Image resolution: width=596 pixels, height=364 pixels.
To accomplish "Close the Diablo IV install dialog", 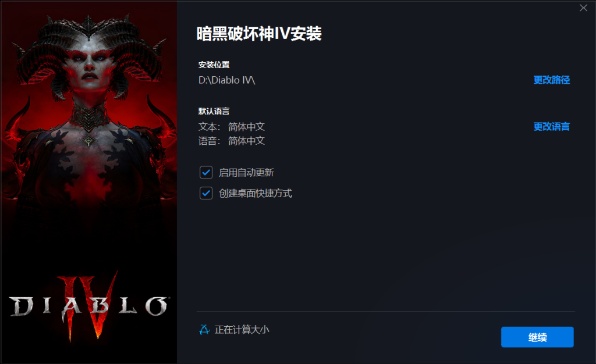I will click(583, 8).
